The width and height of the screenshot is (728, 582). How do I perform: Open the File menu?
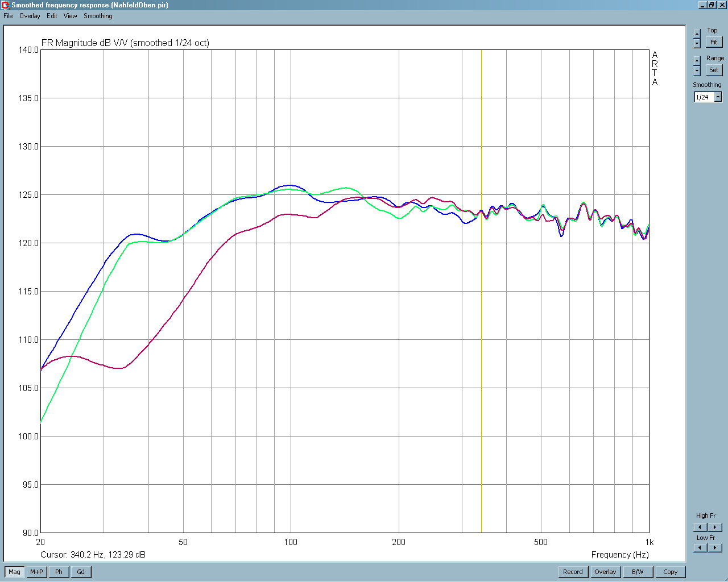[8, 16]
